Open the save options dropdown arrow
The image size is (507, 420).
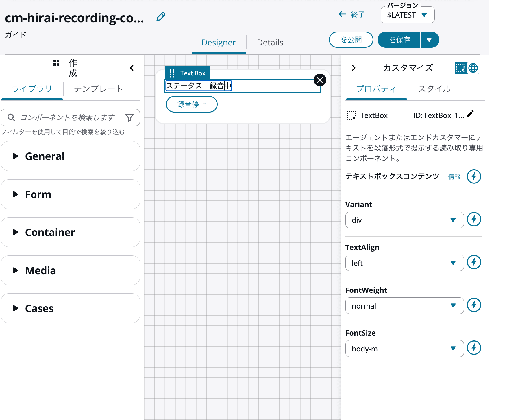[430, 40]
